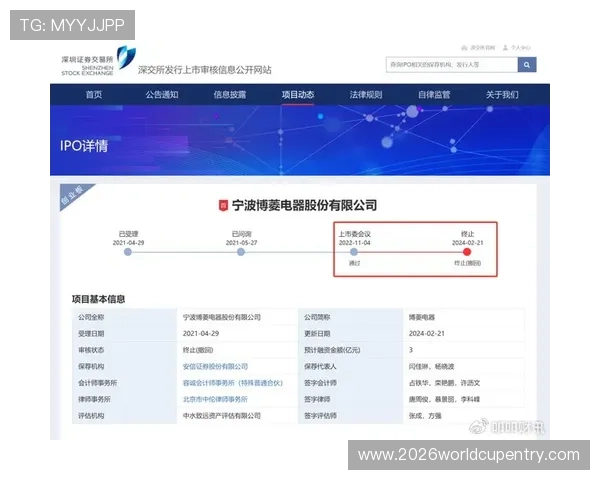Focus the IPO search input field
600x480 pixels.
click(452, 65)
